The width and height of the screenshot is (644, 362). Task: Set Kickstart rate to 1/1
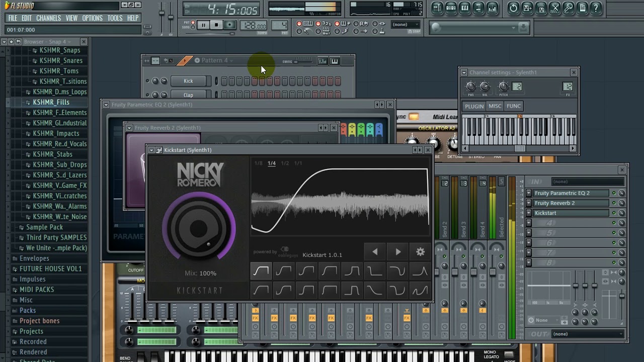(x=298, y=163)
